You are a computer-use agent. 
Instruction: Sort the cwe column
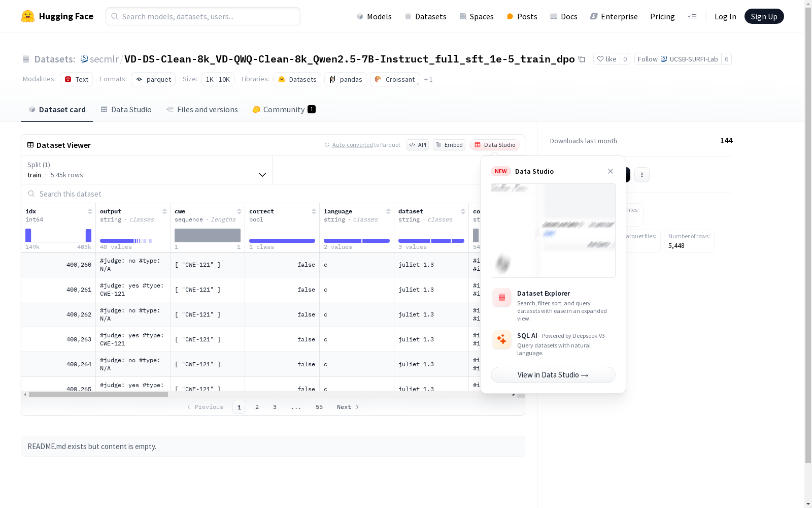click(239, 211)
